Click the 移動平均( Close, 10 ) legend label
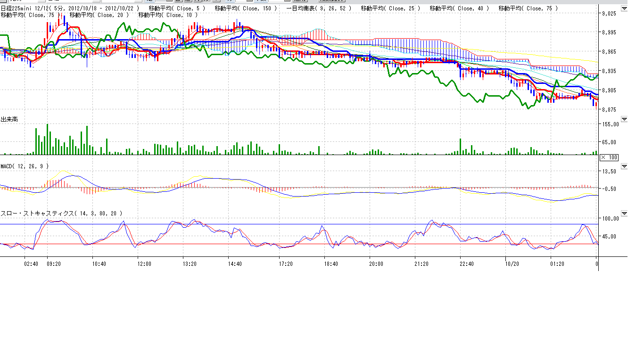 [x=168, y=15]
